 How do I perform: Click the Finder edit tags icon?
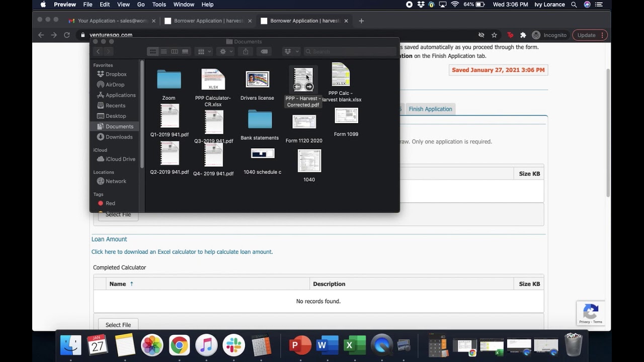[264, 51]
